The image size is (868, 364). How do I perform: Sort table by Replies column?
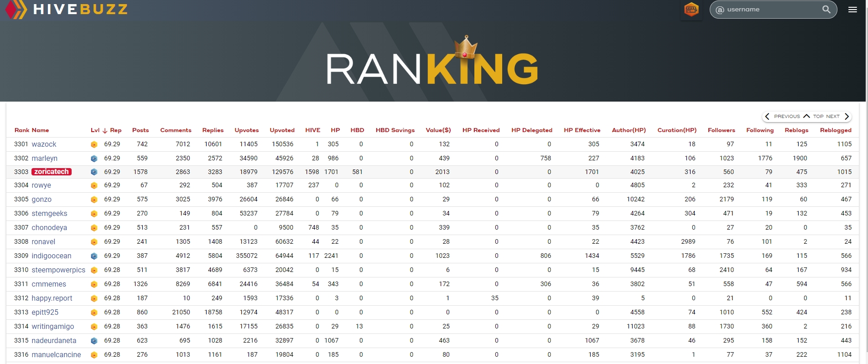[213, 130]
